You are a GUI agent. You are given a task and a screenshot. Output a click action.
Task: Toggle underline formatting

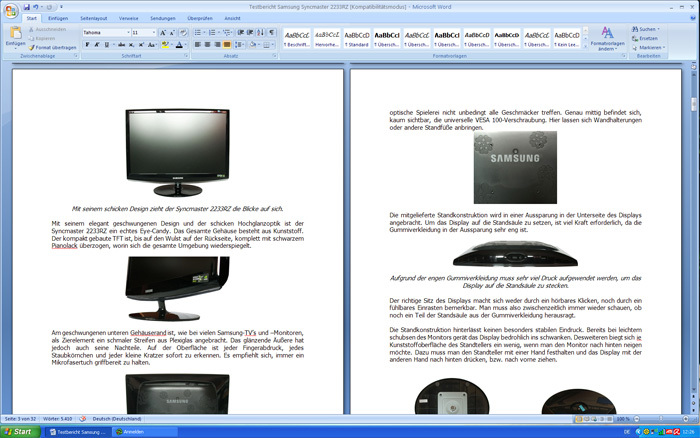107,45
